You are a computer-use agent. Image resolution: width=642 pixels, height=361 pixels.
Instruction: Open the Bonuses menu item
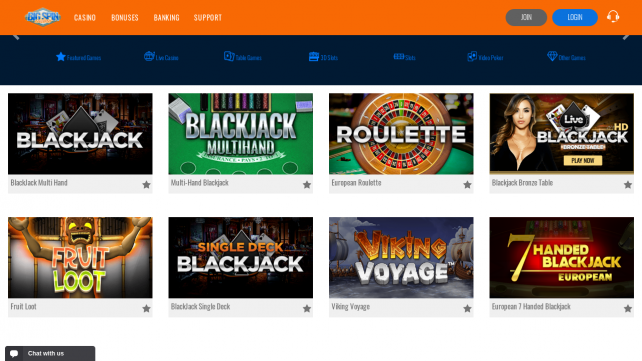125,18
